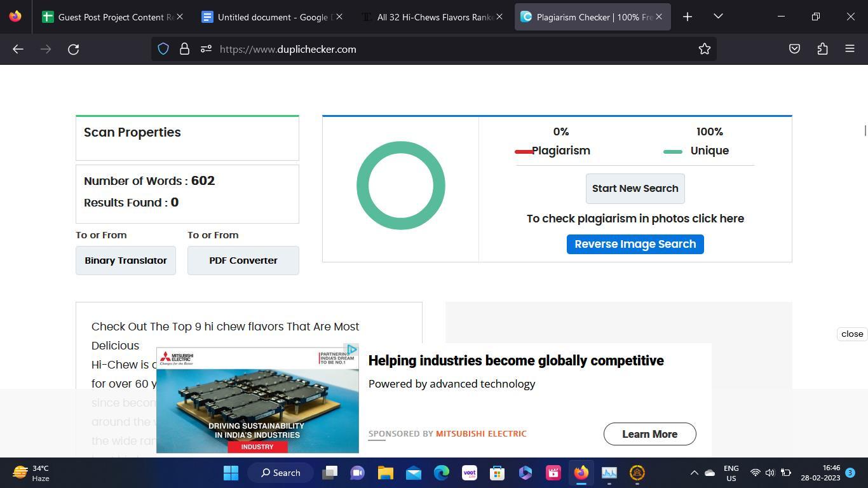Image resolution: width=868 pixels, height=488 pixels.
Task: Switch to the Untitled document Google Docs tab
Action: click(x=271, y=17)
